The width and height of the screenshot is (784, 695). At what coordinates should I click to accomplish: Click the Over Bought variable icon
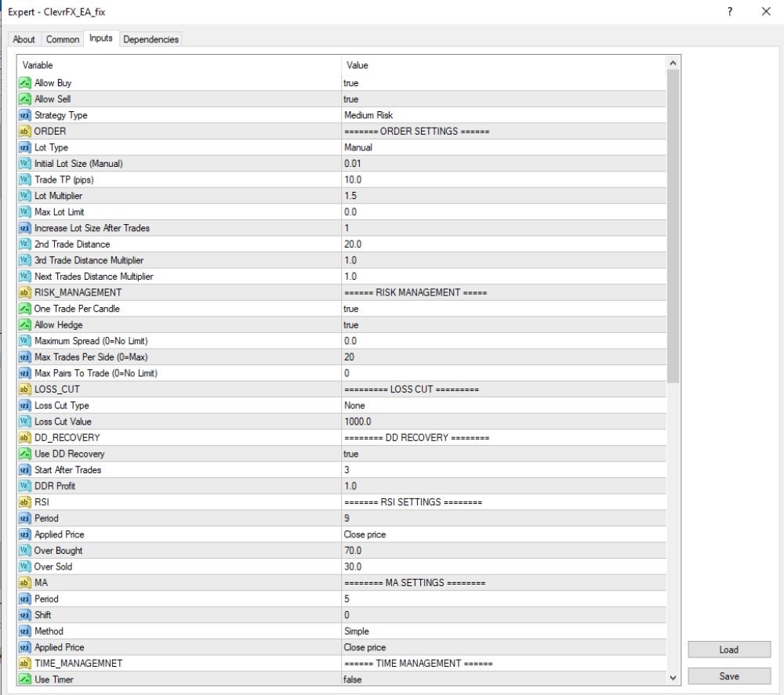(x=24, y=551)
